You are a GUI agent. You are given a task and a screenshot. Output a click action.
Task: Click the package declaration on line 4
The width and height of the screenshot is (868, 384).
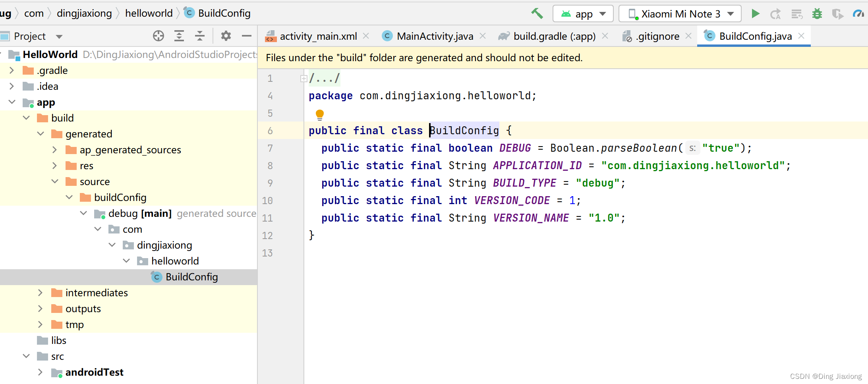423,96
